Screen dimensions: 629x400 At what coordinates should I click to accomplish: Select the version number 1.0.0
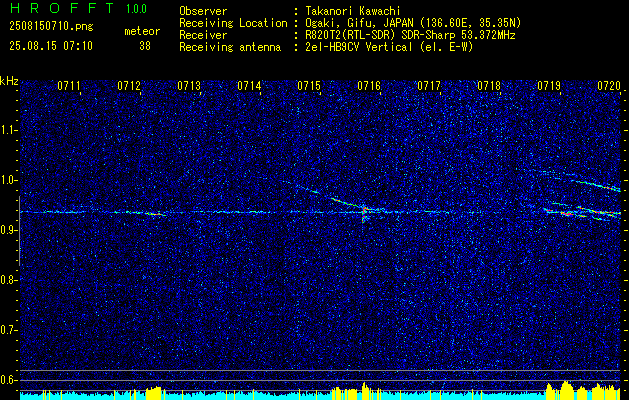pyautogui.click(x=136, y=9)
